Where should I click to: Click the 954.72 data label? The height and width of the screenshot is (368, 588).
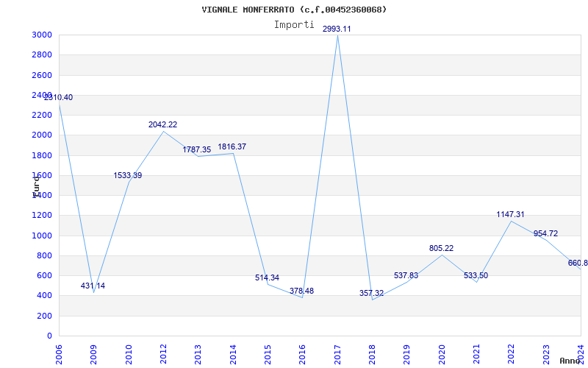coord(545,233)
